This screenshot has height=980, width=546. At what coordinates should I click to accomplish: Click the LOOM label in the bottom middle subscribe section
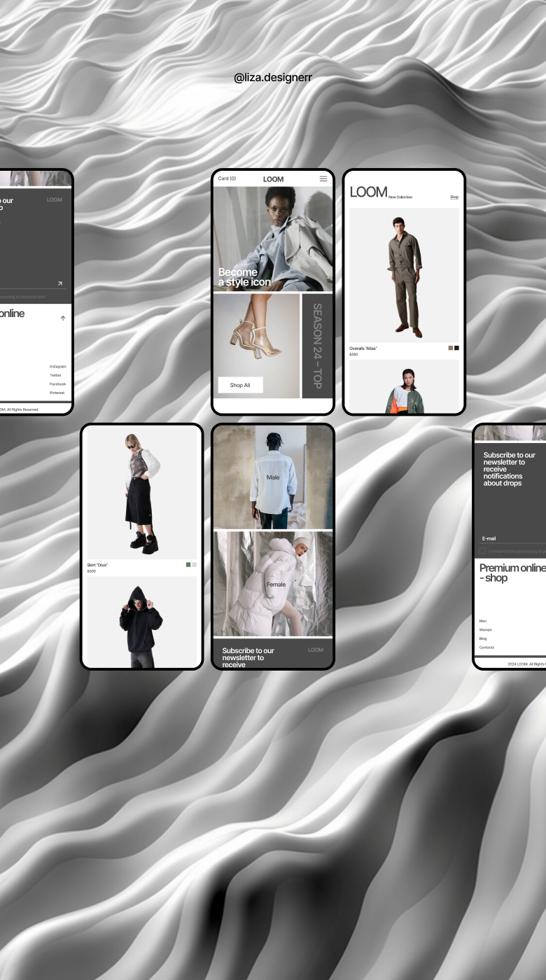[316, 650]
